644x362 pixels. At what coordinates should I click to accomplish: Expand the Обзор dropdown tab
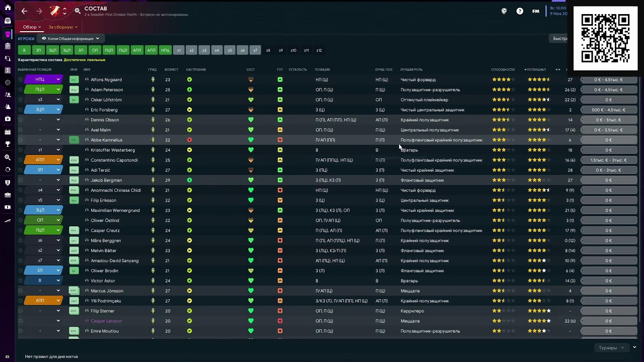click(x=32, y=27)
